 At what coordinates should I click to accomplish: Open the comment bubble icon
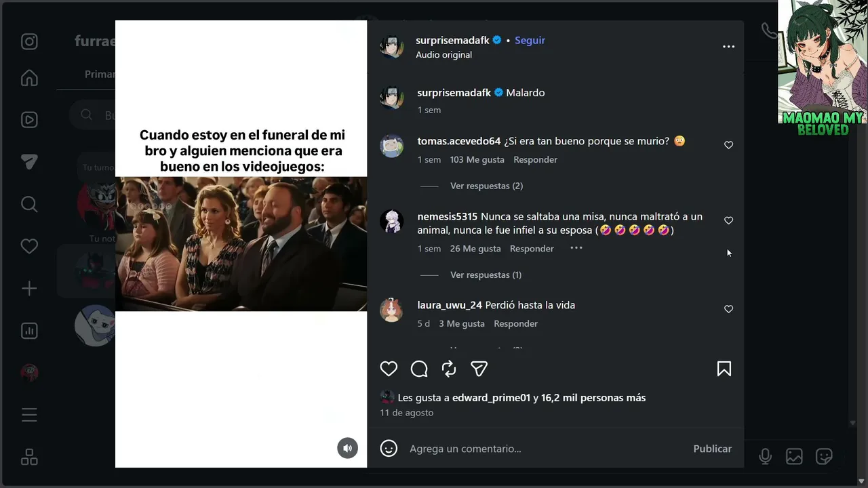pos(419,369)
